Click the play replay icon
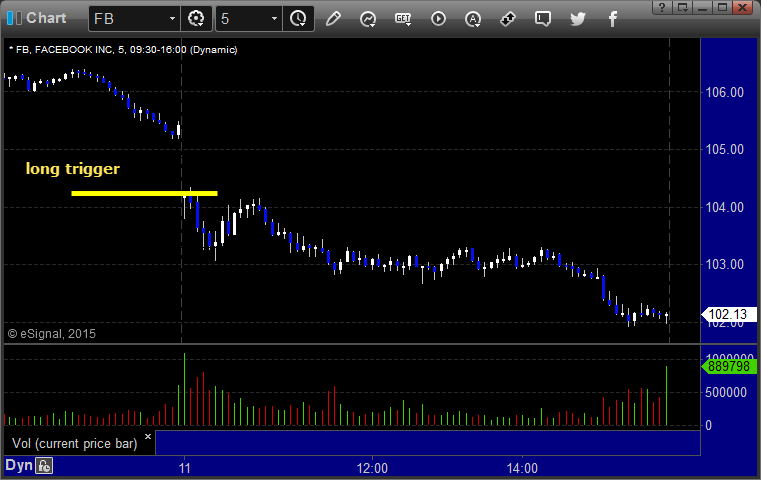Viewport: 761px width, 480px height. coord(438,19)
